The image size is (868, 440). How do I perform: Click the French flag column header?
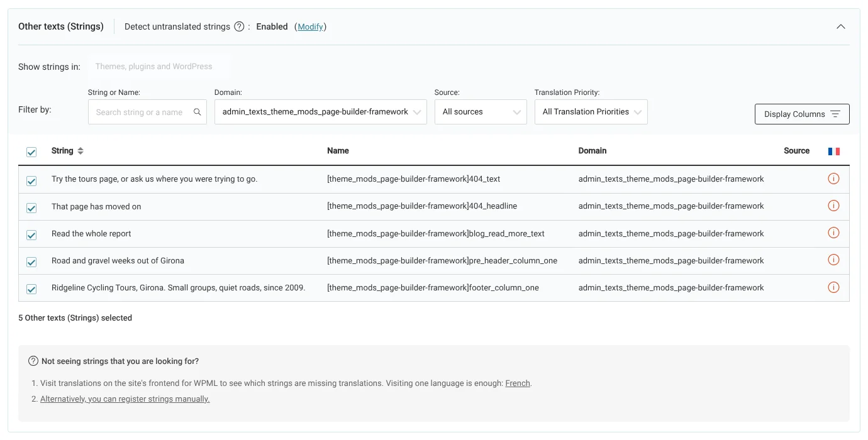click(834, 151)
